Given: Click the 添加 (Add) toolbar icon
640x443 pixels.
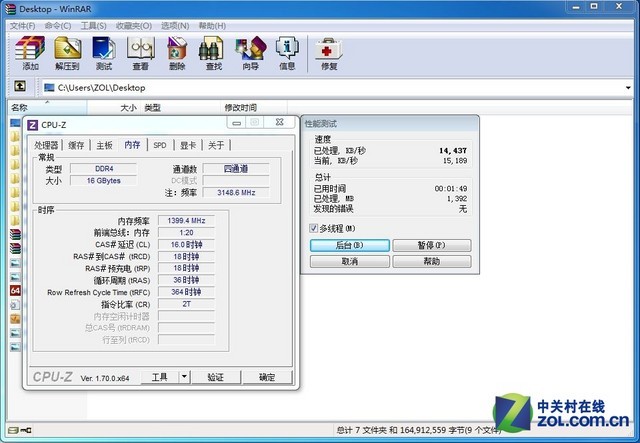Looking at the screenshot, I should 30,53.
